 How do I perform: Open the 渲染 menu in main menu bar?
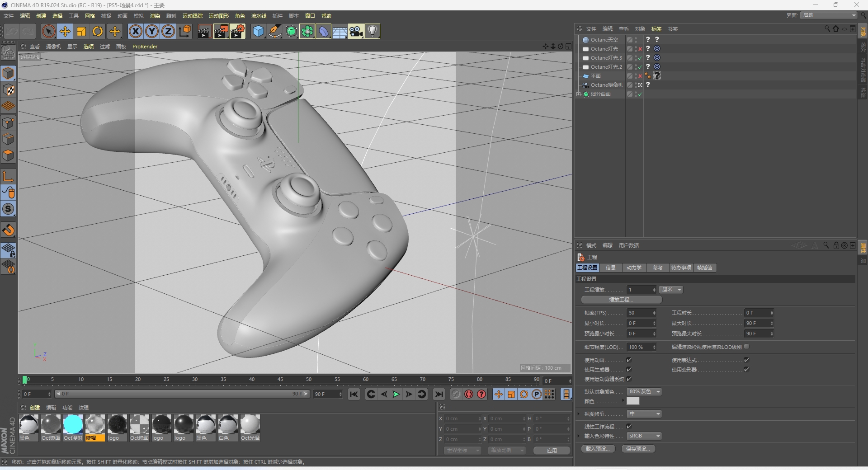(155, 16)
